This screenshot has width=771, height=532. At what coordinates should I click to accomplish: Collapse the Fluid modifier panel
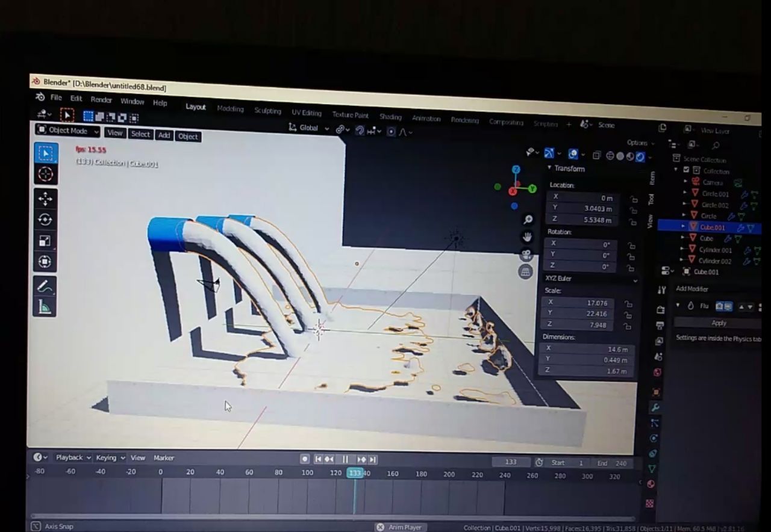678,306
